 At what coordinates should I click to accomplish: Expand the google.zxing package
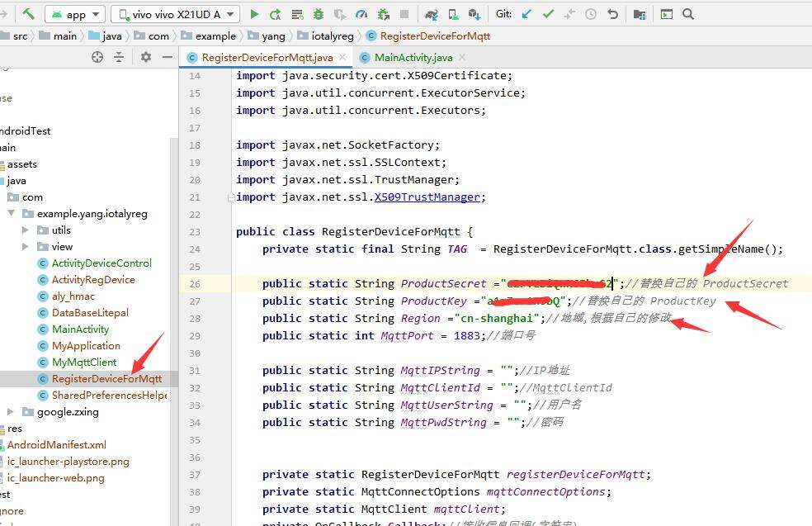click(11, 412)
